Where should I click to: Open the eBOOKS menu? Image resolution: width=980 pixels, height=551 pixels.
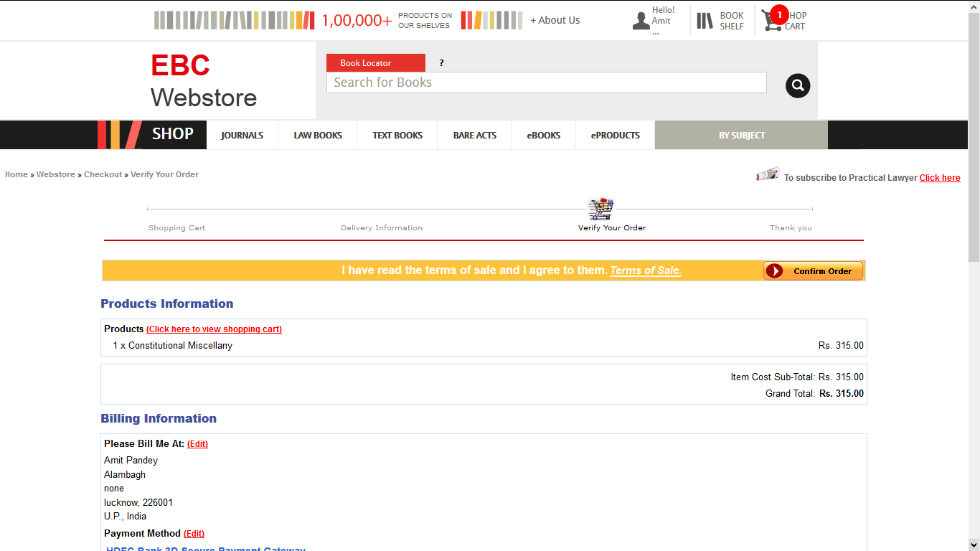(544, 135)
